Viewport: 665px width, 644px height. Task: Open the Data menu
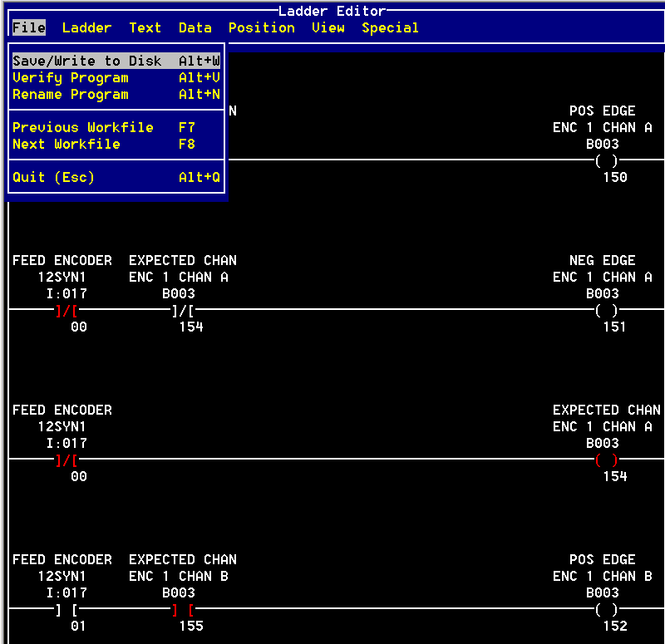(x=195, y=27)
